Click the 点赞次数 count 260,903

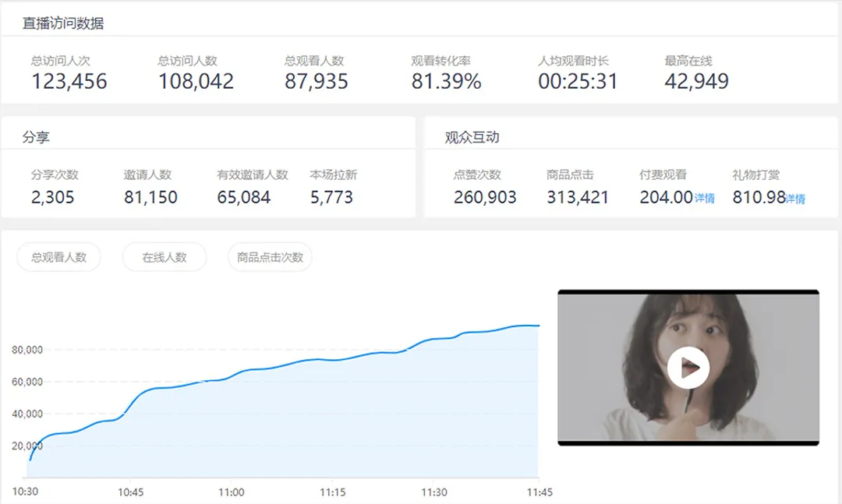coord(485,197)
